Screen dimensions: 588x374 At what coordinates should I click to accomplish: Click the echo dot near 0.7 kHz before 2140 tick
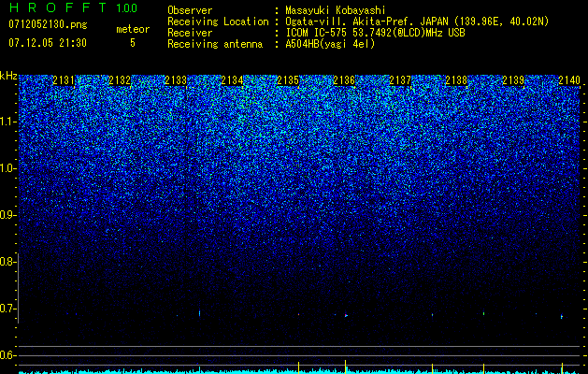pyautogui.click(x=562, y=316)
